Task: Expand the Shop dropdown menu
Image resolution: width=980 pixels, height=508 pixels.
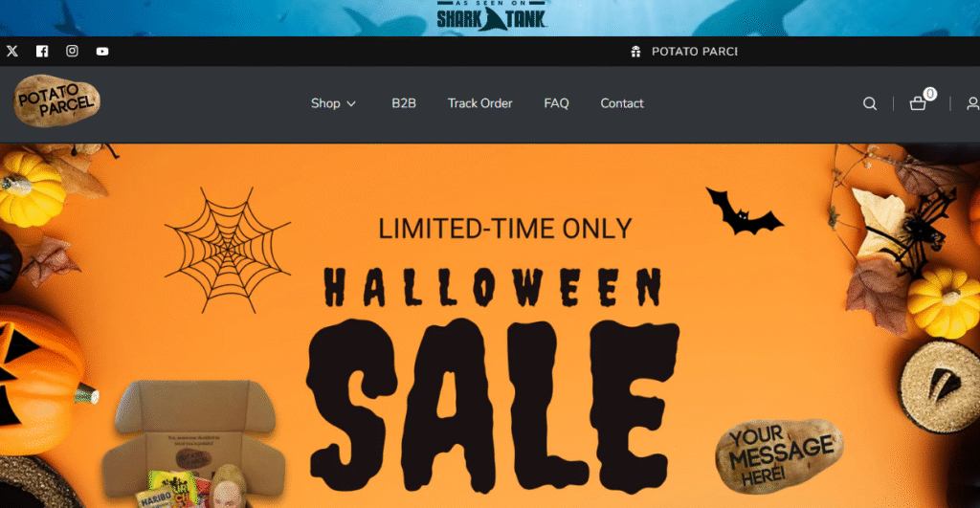Action: 333,103
